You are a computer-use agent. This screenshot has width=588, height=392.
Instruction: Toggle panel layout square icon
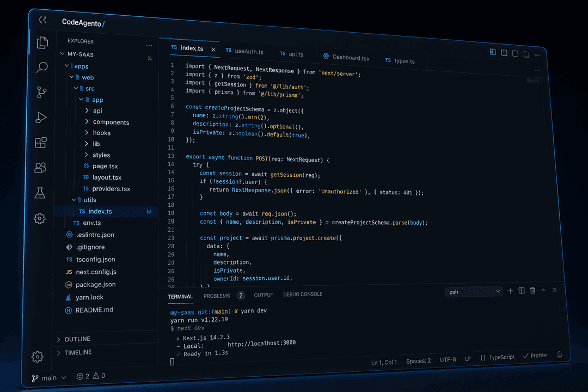click(515, 54)
